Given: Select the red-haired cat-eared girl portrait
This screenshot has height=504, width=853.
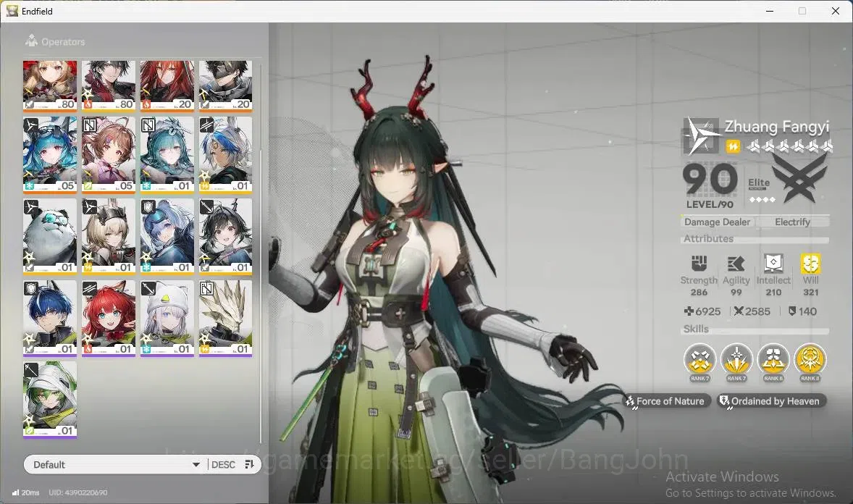Looking at the screenshot, I should 109,318.
